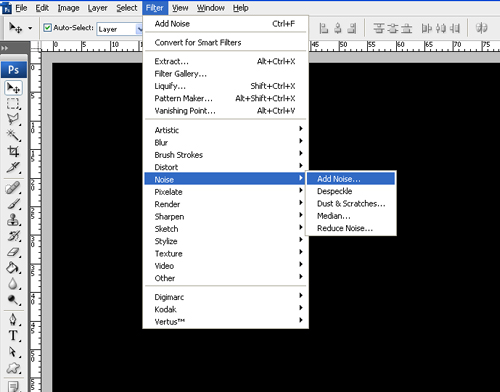Click Distribute top edges icon

tap(379, 28)
